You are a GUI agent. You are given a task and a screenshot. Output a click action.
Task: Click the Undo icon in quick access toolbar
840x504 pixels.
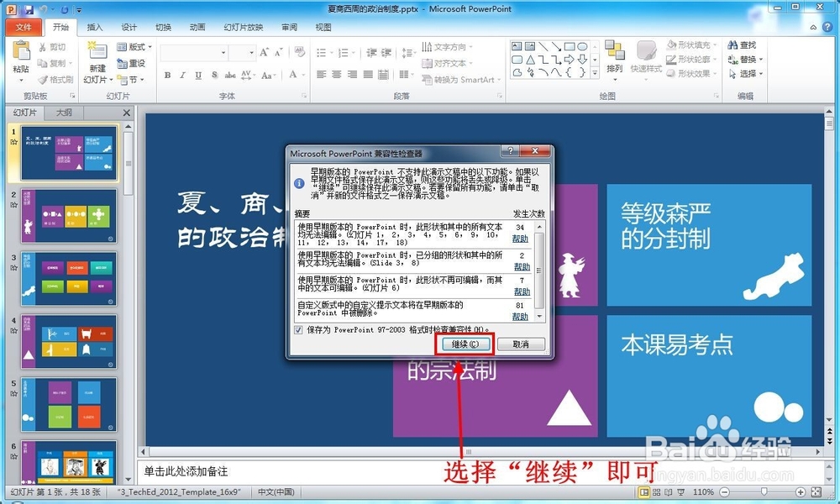tap(44, 9)
